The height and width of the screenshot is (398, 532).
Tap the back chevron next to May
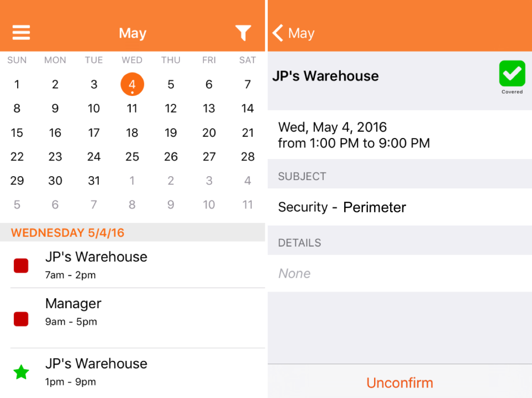click(x=277, y=33)
